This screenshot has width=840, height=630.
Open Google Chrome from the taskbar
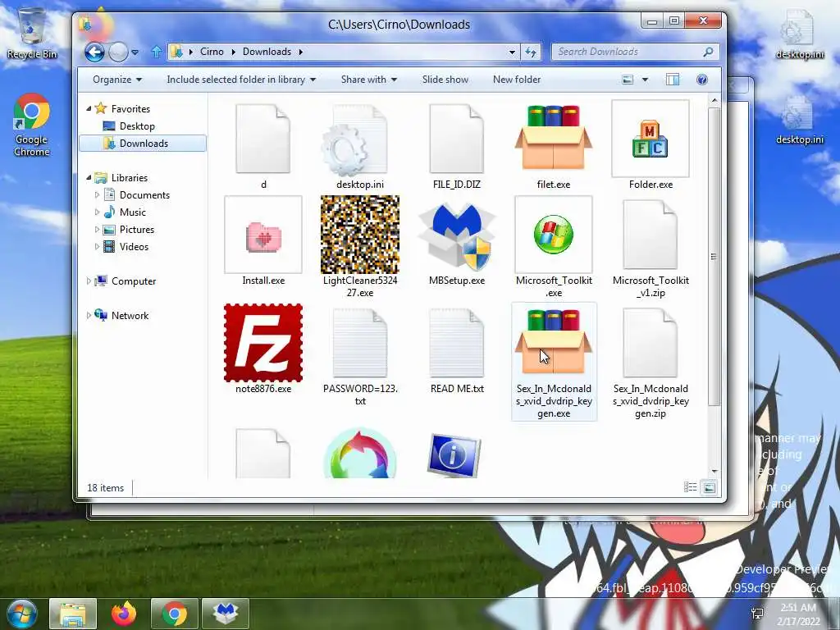(x=174, y=614)
